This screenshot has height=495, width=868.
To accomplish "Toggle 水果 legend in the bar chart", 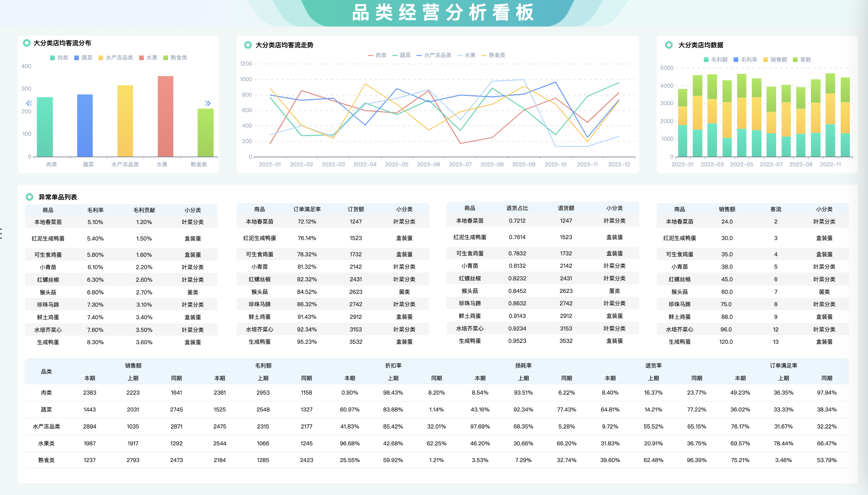I will tap(148, 57).
